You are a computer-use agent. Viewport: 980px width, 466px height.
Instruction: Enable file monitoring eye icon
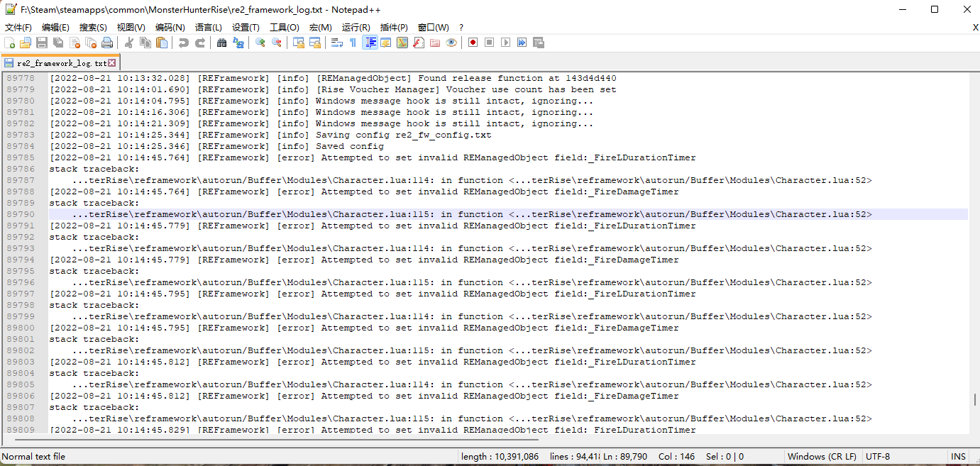pos(451,43)
